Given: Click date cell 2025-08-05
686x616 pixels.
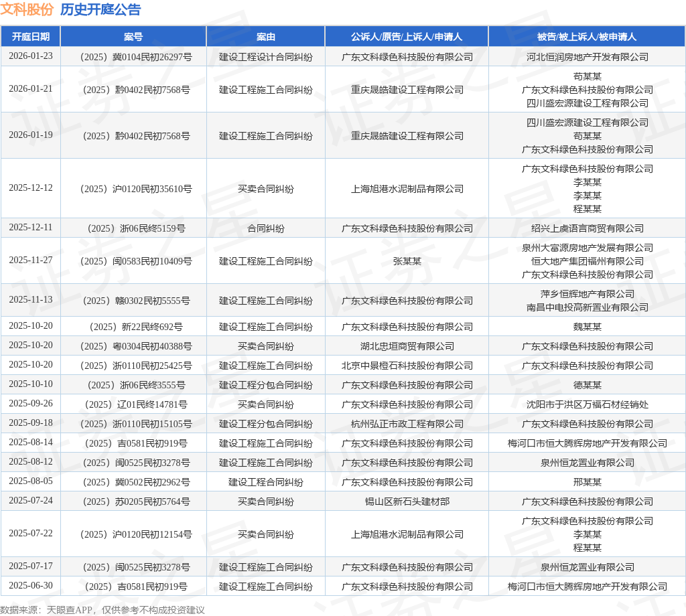Looking at the screenshot, I should pos(31,481).
